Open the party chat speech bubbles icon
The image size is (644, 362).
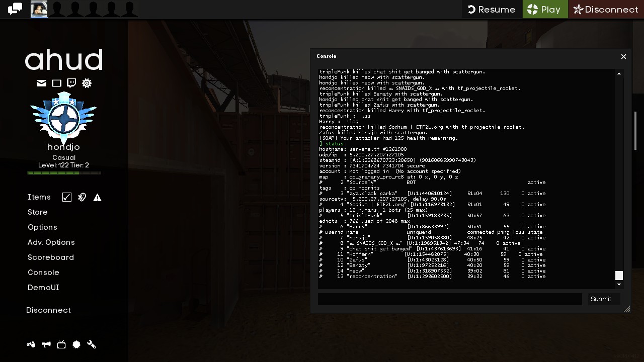pos(15,9)
